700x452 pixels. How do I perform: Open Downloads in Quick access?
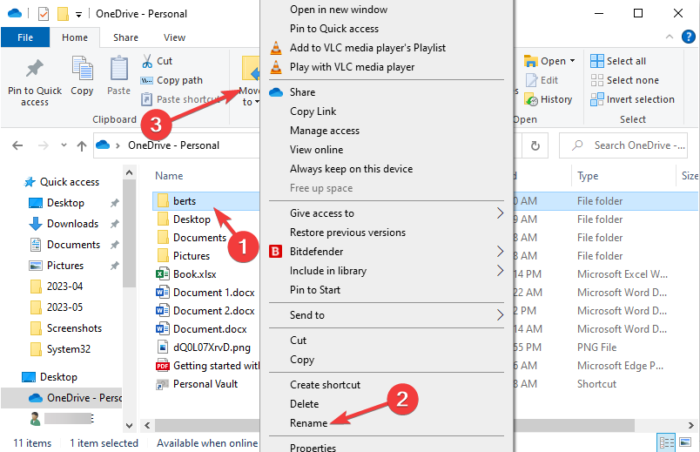pyautogui.click(x=72, y=224)
